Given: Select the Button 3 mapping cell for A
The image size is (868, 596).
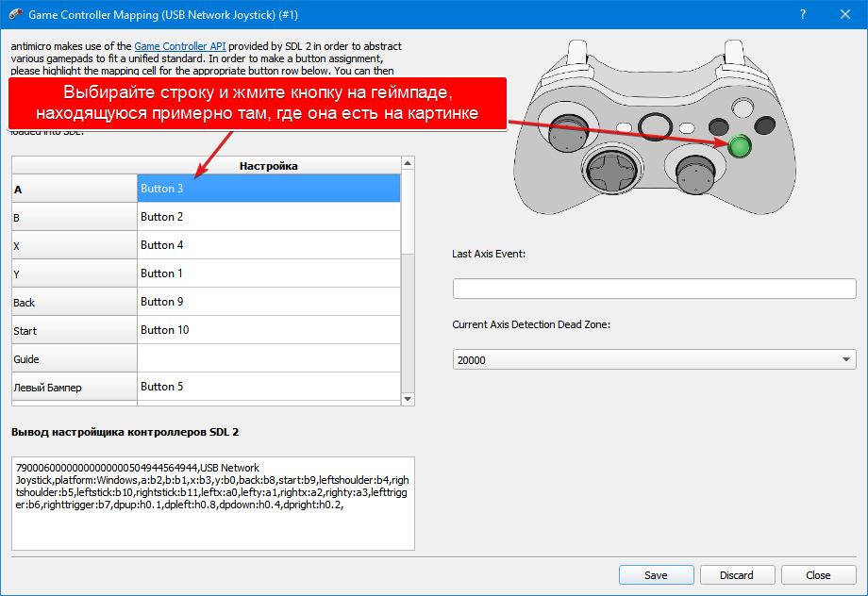Looking at the screenshot, I should tap(269, 189).
